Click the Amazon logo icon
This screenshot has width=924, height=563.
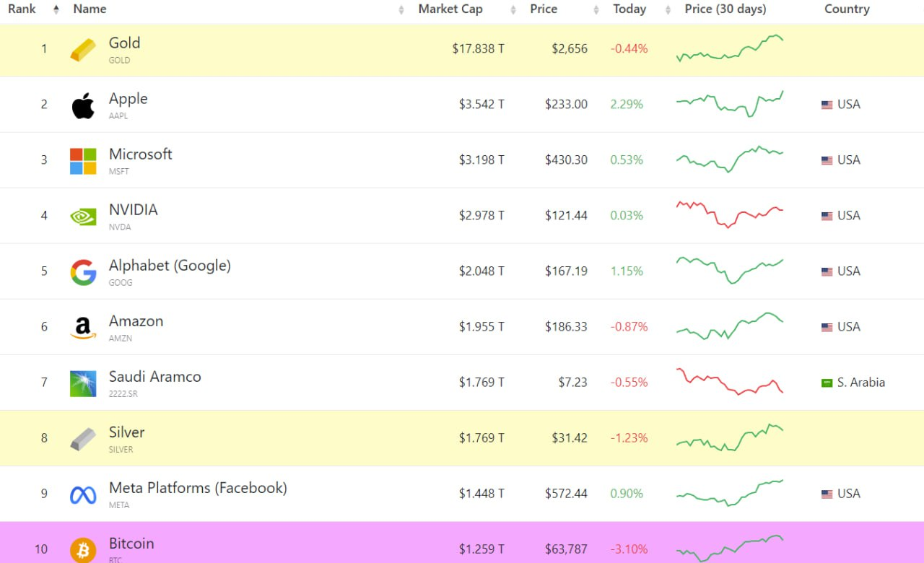[x=83, y=328]
